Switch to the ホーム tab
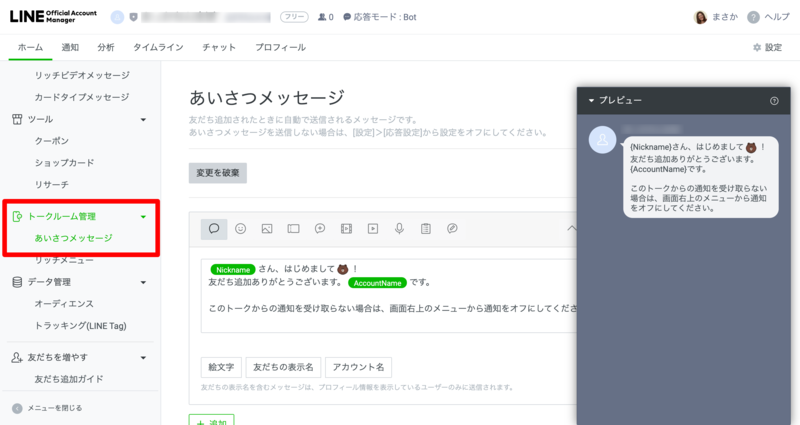The width and height of the screenshot is (800, 425). 31,47
